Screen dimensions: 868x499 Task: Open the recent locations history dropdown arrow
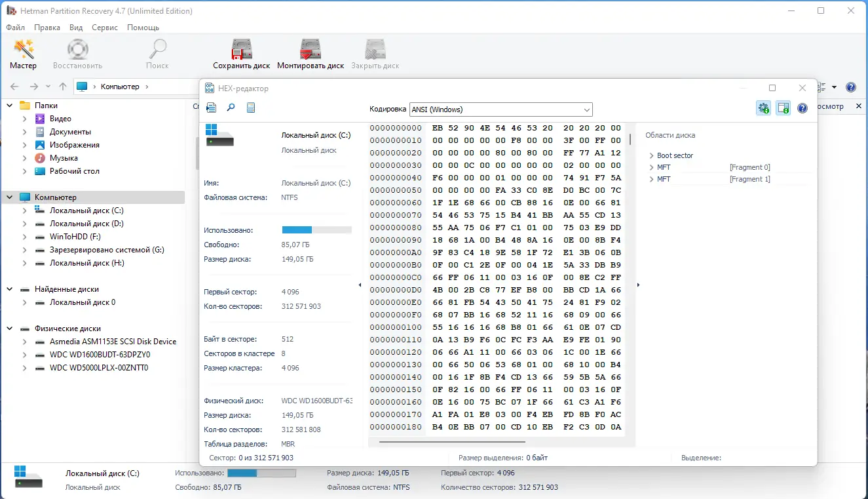click(x=47, y=87)
